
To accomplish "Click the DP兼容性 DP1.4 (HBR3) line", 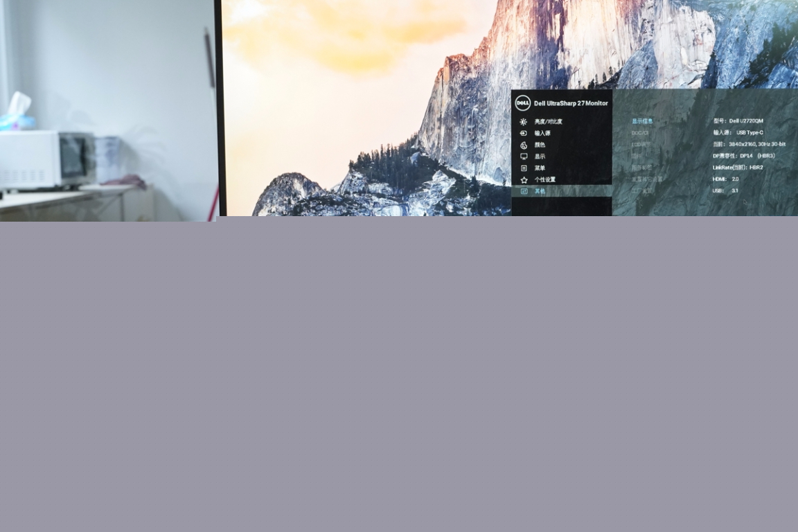I will [744, 156].
